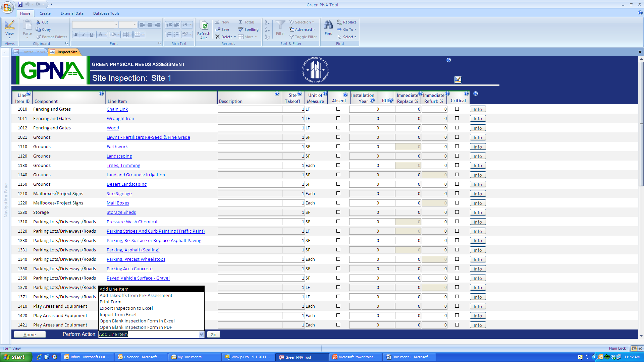Screen dimensions: 644x362
Task: Click the form's vertical scrollbar
Action: coord(641,124)
